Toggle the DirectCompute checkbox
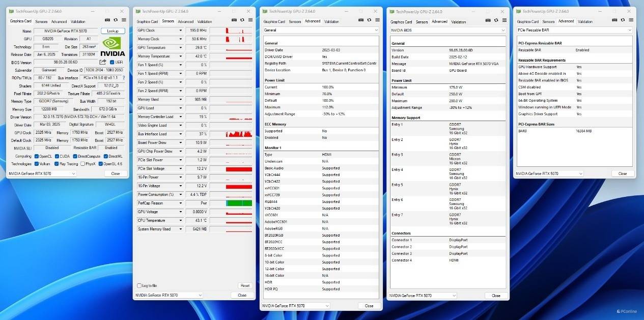This screenshot has height=320, width=644. click(75, 156)
